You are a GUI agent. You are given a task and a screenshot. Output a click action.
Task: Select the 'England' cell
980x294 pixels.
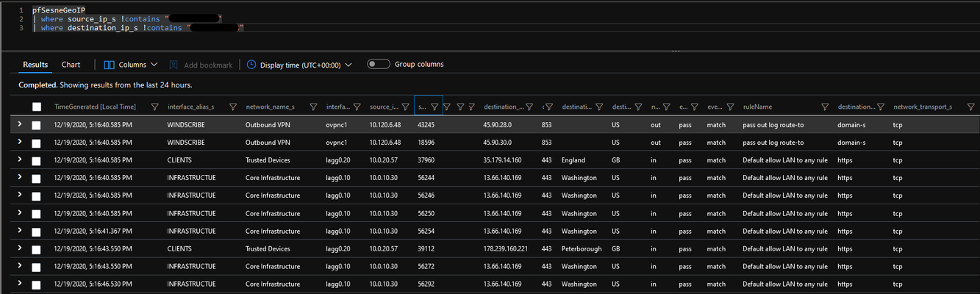(x=573, y=160)
